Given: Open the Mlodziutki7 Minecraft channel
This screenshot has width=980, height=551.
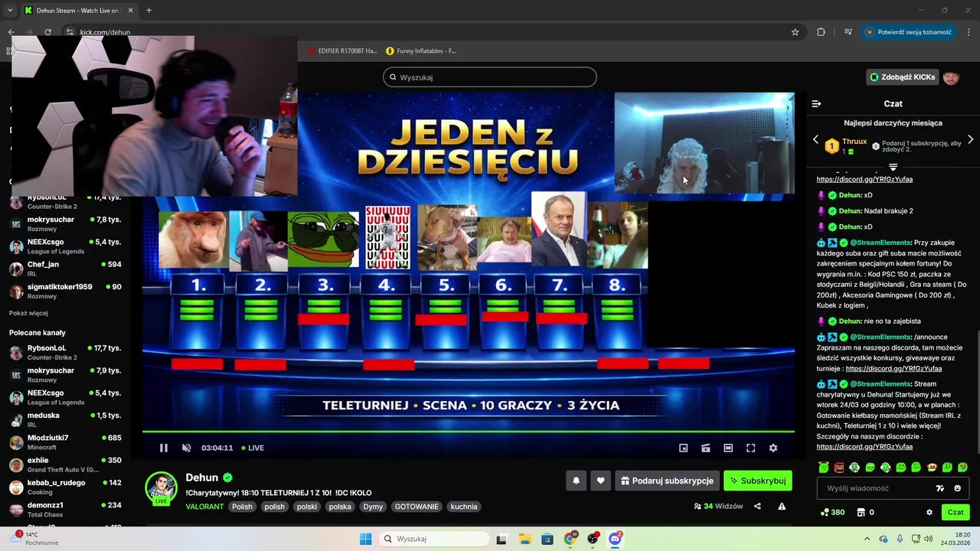Looking at the screenshot, I should pyautogui.click(x=66, y=442).
